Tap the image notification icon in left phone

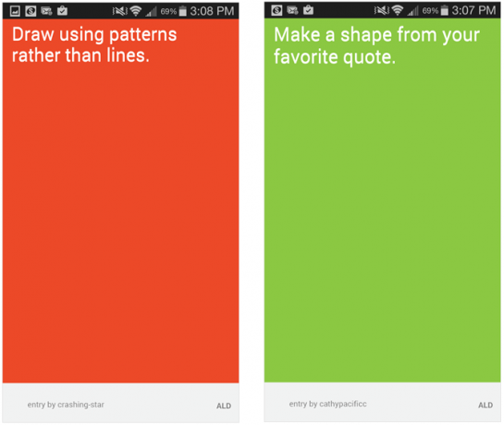(x=15, y=11)
